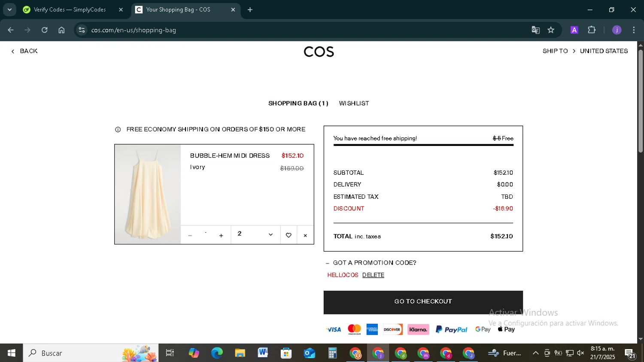Open the Chrome profile avatar
The width and height of the screenshot is (644, 362).
(617, 30)
